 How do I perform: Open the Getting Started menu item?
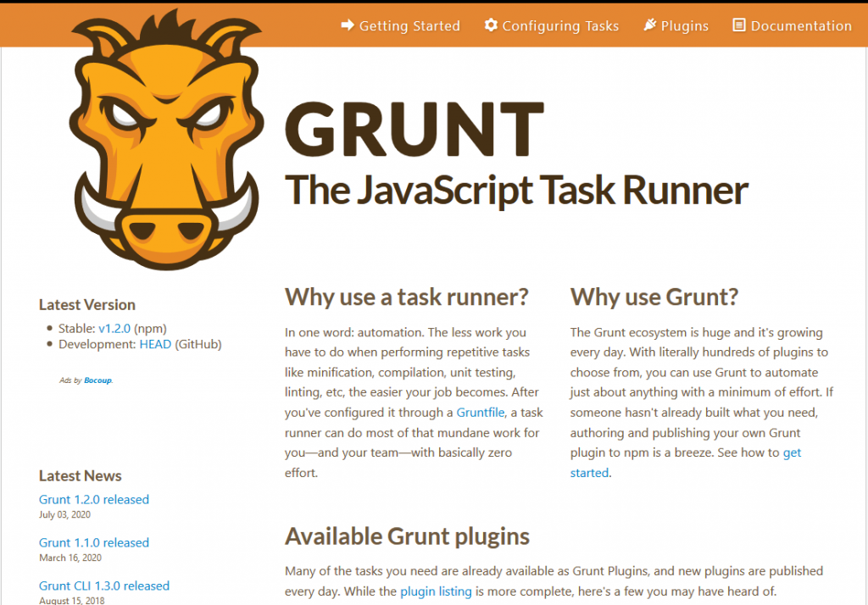(x=401, y=25)
